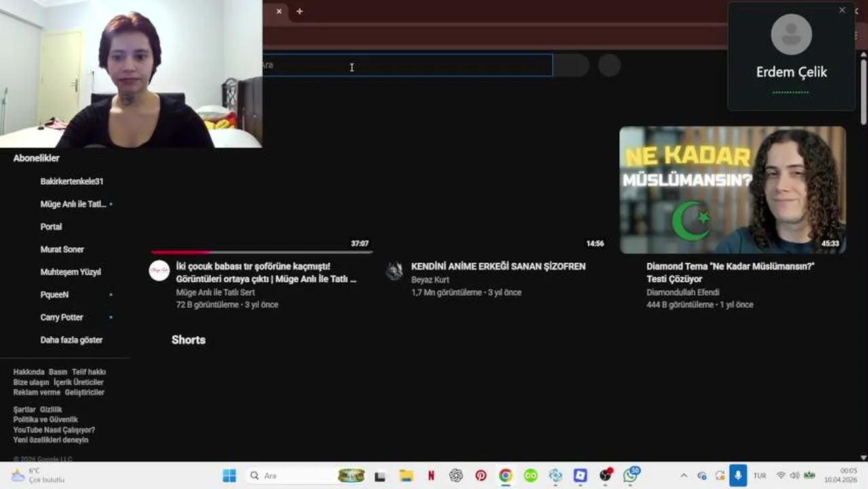Launch Netflix from the taskbar

[x=431, y=475]
